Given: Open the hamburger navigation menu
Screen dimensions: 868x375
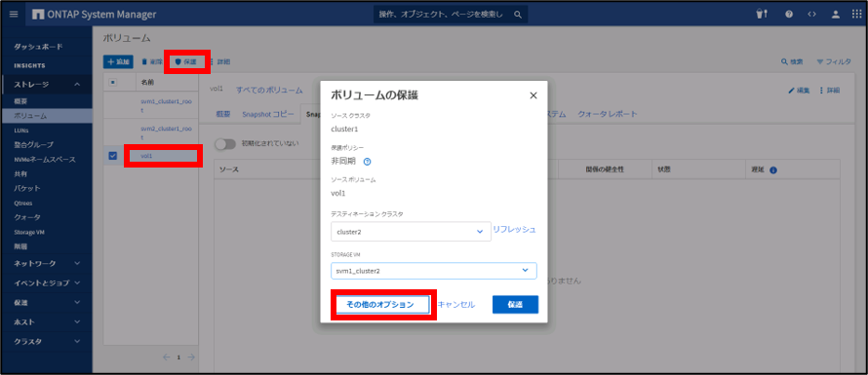Looking at the screenshot, I should pyautogui.click(x=14, y=15).
